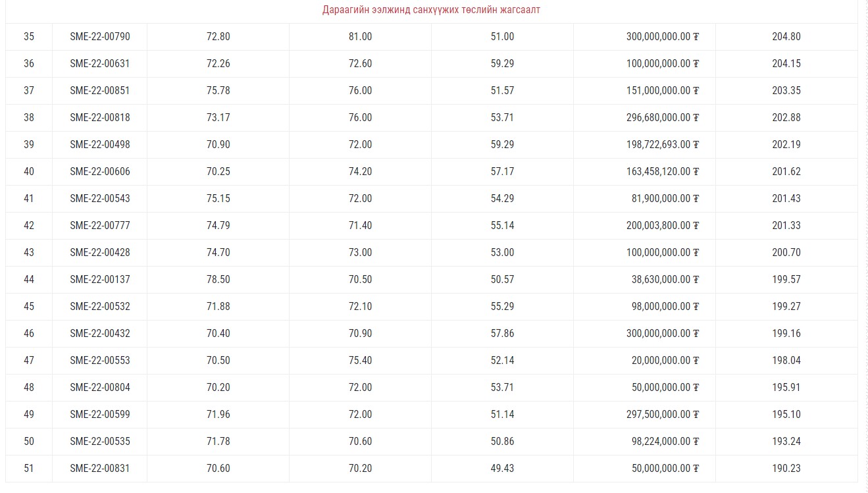Select the 49.43 score cell
868x493 pixels.
click(x=502, y=469)
